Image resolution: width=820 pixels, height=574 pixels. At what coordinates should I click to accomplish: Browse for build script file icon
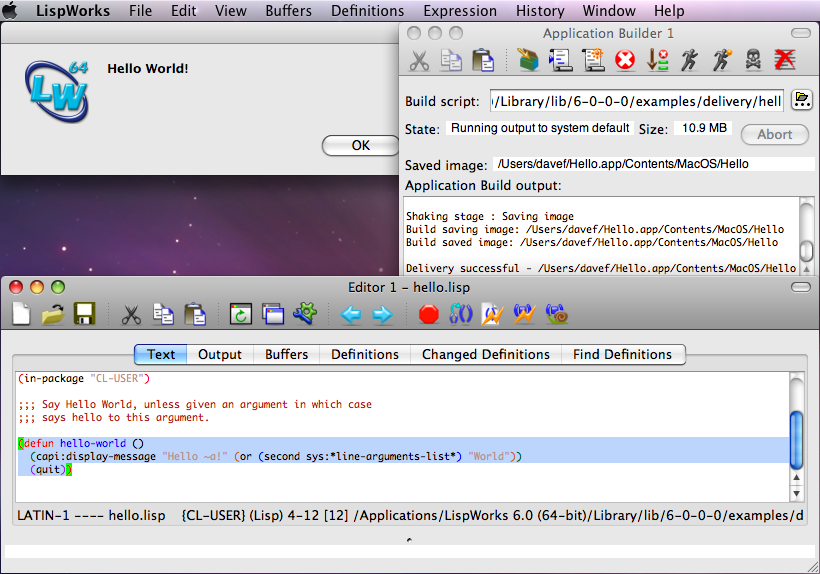pyautogui.click(x=802, y=99)
